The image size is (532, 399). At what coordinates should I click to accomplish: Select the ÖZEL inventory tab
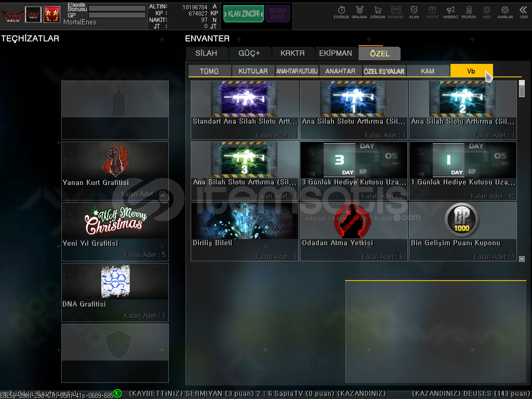(380, 54)
